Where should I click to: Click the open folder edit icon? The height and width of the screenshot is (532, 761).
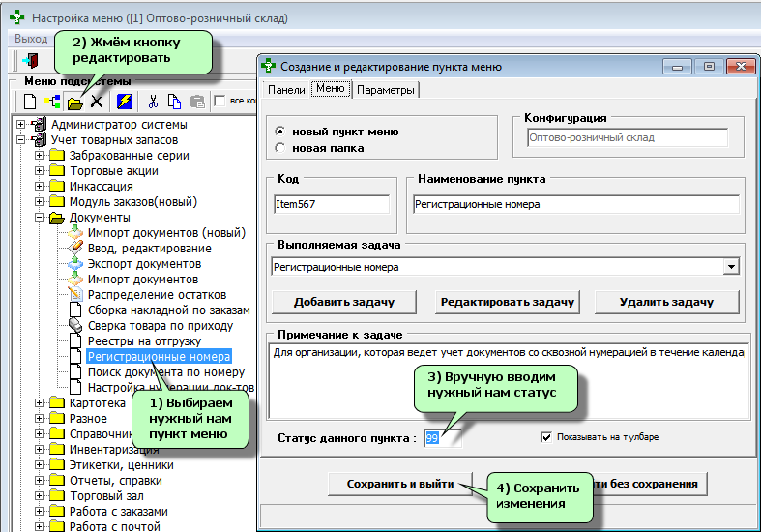pos(74,101)
